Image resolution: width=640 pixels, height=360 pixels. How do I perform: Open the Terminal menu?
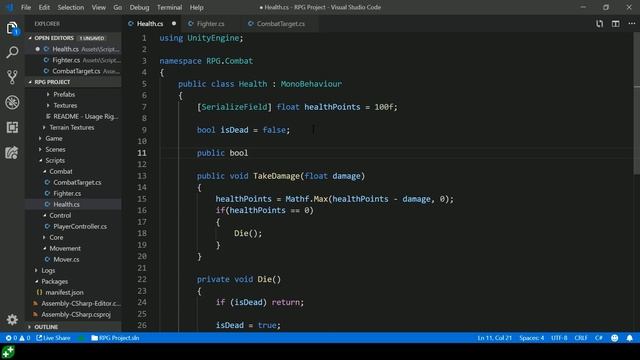coord(169,7)
